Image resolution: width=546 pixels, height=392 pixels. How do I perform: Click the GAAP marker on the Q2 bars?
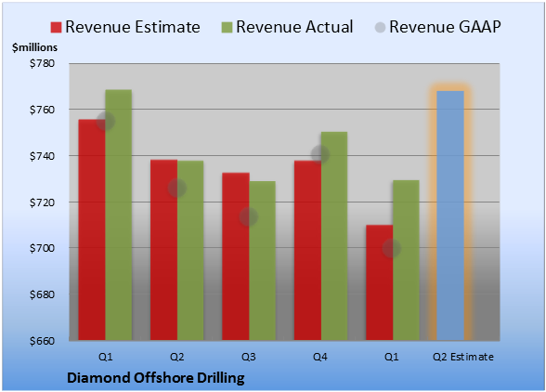(x=176, y=189)
